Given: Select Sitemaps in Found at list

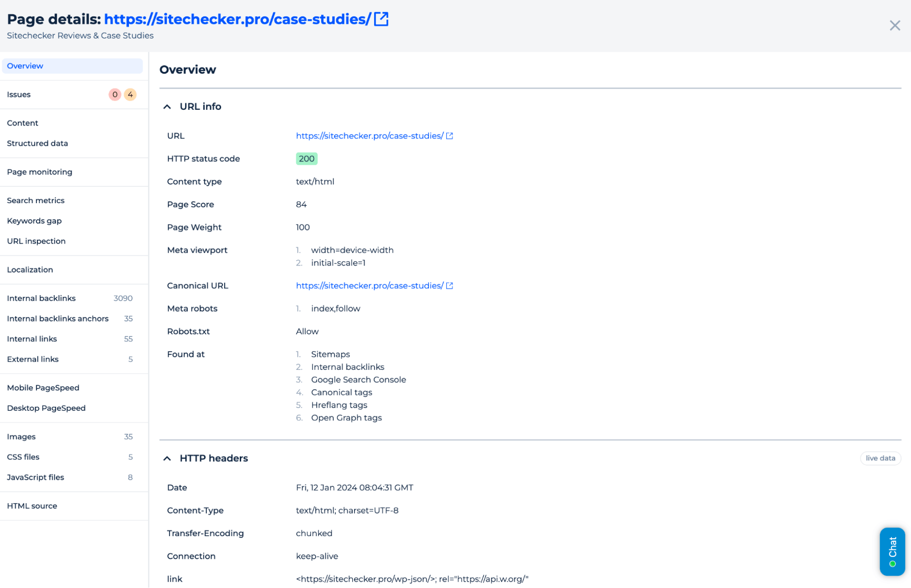Looking at the screenshot, I should point(330,354).
